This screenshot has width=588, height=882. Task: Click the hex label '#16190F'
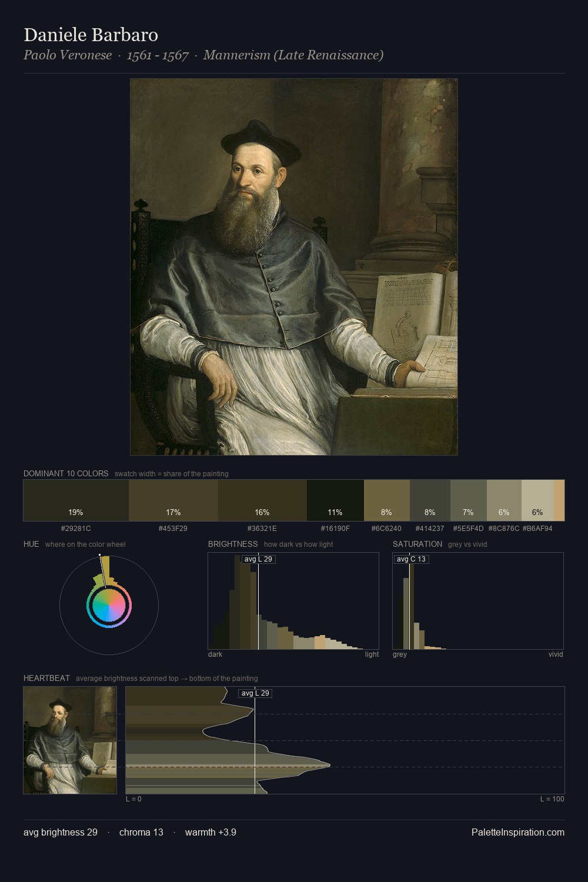(x=335, y=529)
